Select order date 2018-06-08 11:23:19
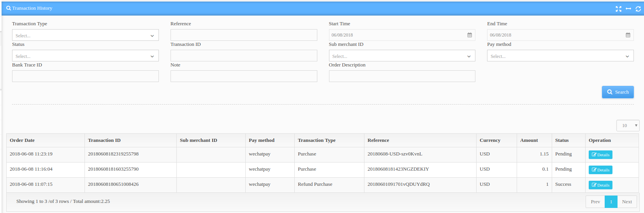 point(31,154)
